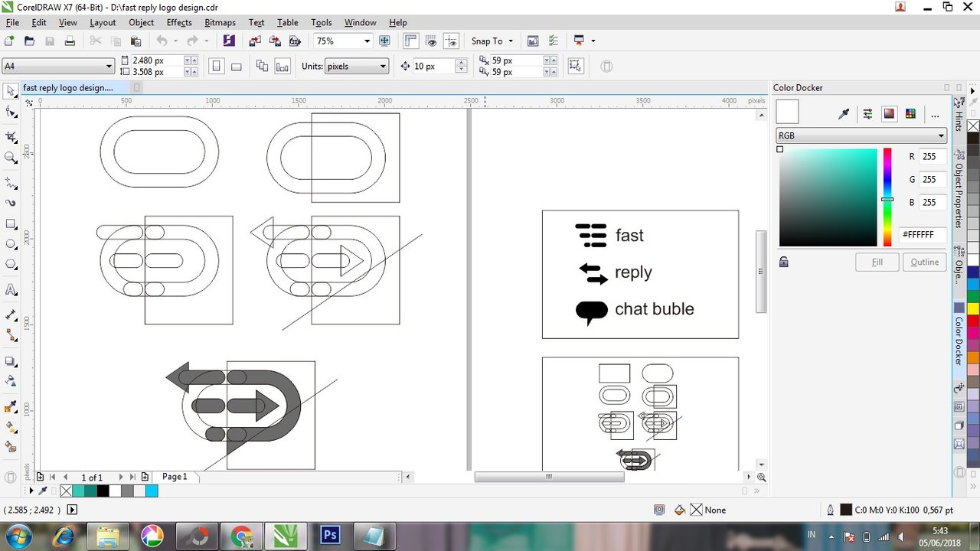Open the Object Properties docker tab

(x=959, y=196)
